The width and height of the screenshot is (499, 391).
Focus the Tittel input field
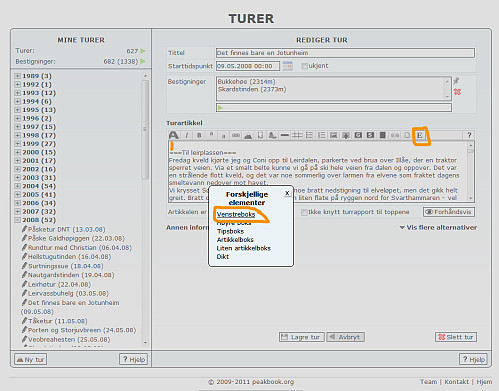(345, 53)
